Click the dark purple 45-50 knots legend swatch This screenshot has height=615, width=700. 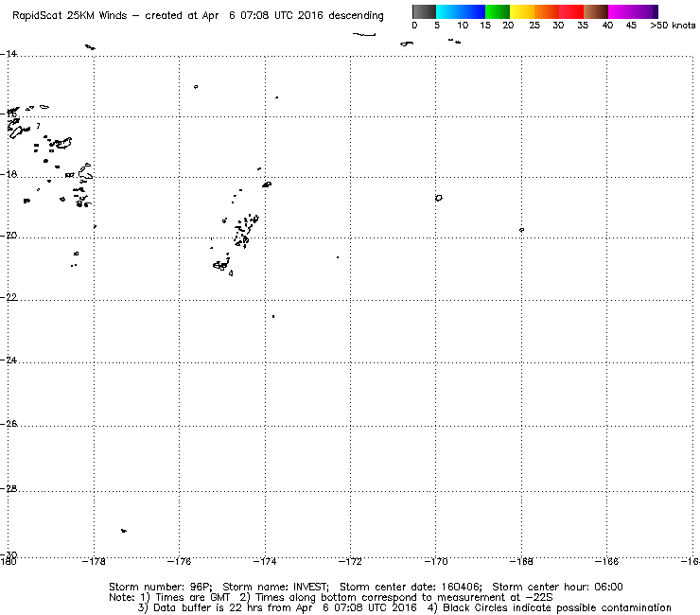point(645,11)
